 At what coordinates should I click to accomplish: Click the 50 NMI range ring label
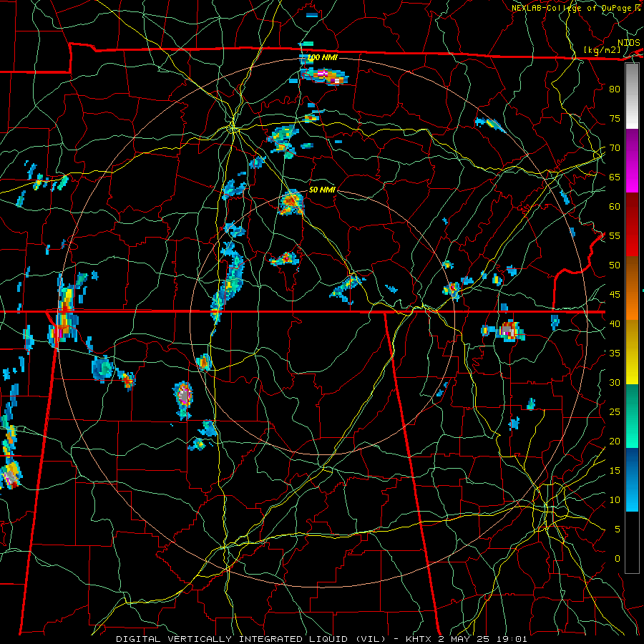pos(322,190)
